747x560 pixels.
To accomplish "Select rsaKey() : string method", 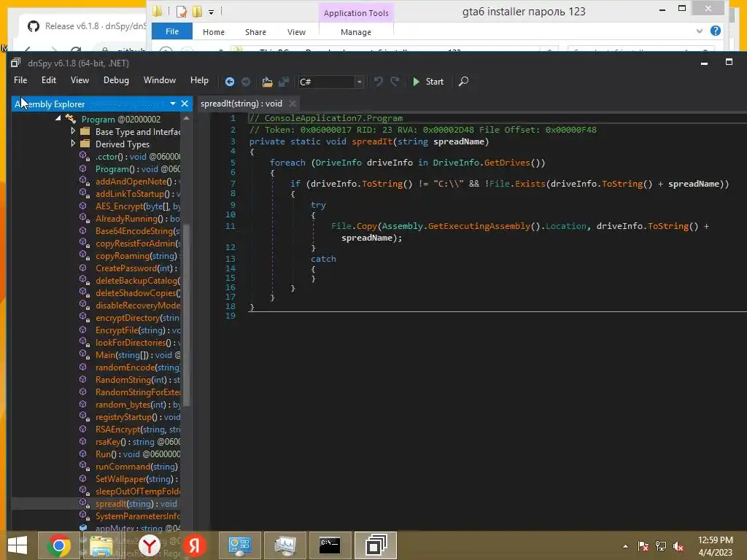I will (x=138, y=441).
